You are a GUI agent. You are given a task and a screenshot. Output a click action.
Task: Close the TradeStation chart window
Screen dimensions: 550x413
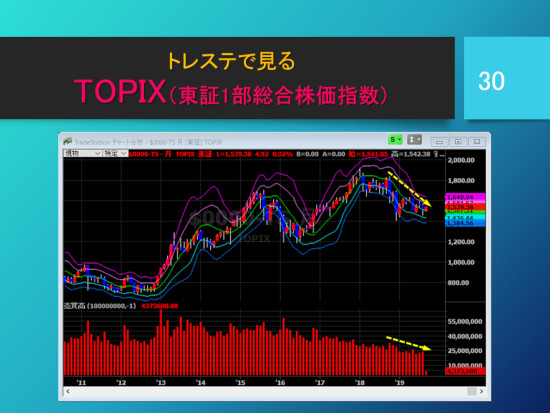[x=477, y=142]
